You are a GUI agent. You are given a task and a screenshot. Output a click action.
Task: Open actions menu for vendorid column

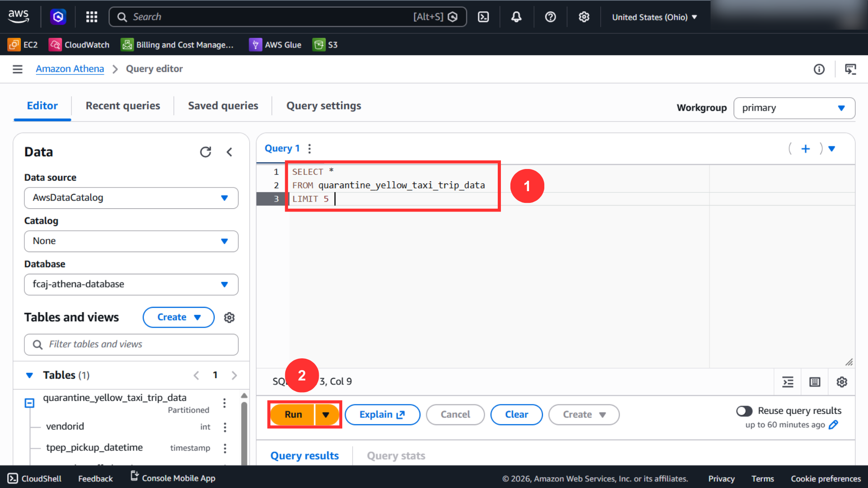(225, 427)
